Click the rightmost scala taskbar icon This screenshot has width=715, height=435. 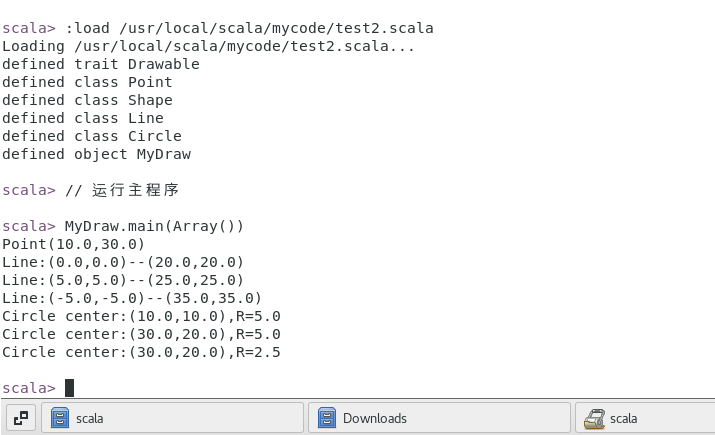594,418
